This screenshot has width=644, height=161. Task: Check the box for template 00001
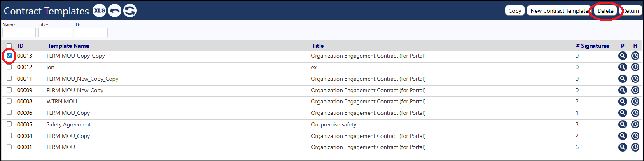(9, 147)
